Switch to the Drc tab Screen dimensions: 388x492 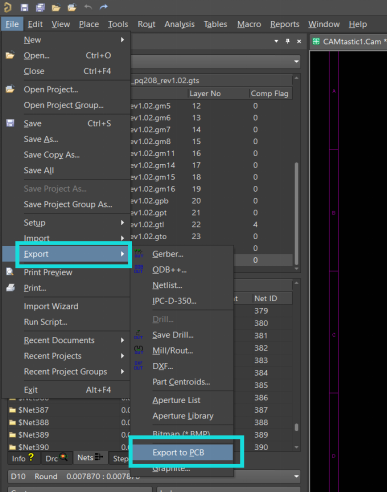(56, 458)
